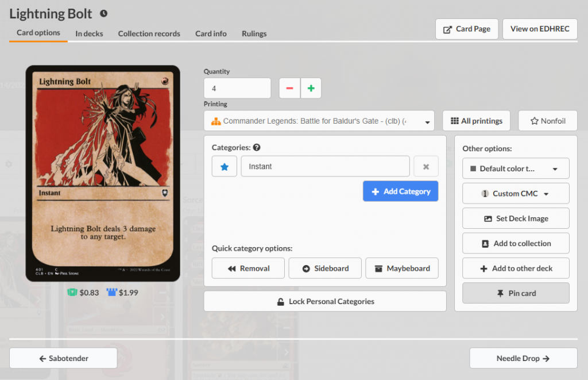Switch to the In decks tab

pos(89,33)
